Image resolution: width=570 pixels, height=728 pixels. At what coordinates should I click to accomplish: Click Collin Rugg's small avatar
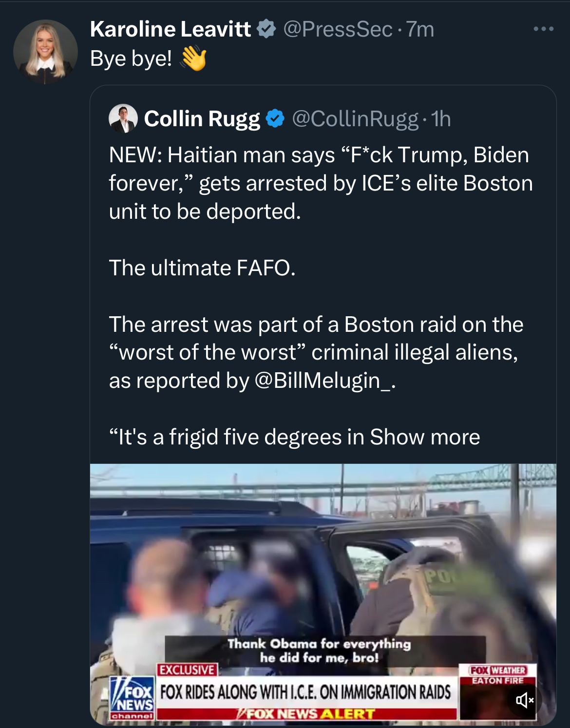(123, 118)
